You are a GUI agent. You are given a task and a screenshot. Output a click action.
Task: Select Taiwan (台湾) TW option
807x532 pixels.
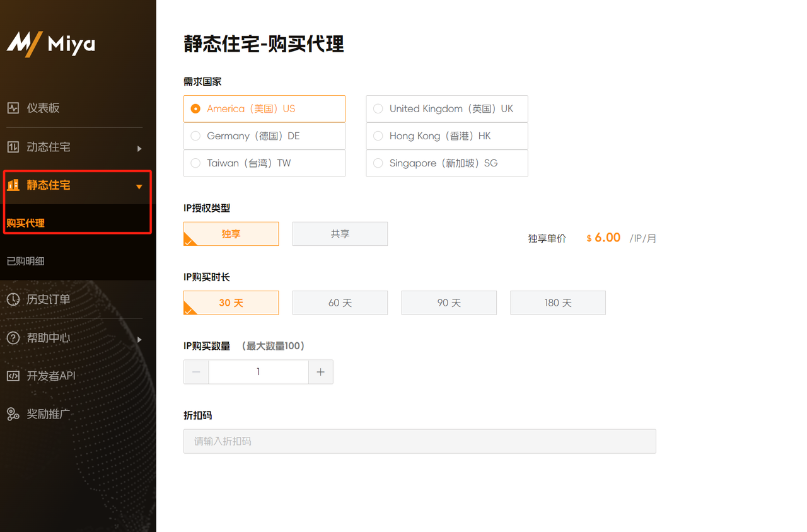point(264,163)
